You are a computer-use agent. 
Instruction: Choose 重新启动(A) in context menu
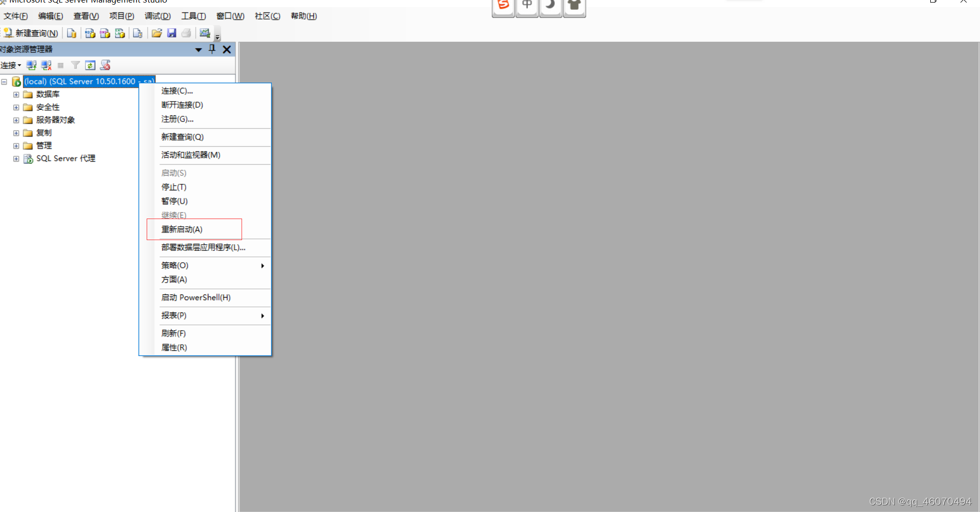(205, 229)
